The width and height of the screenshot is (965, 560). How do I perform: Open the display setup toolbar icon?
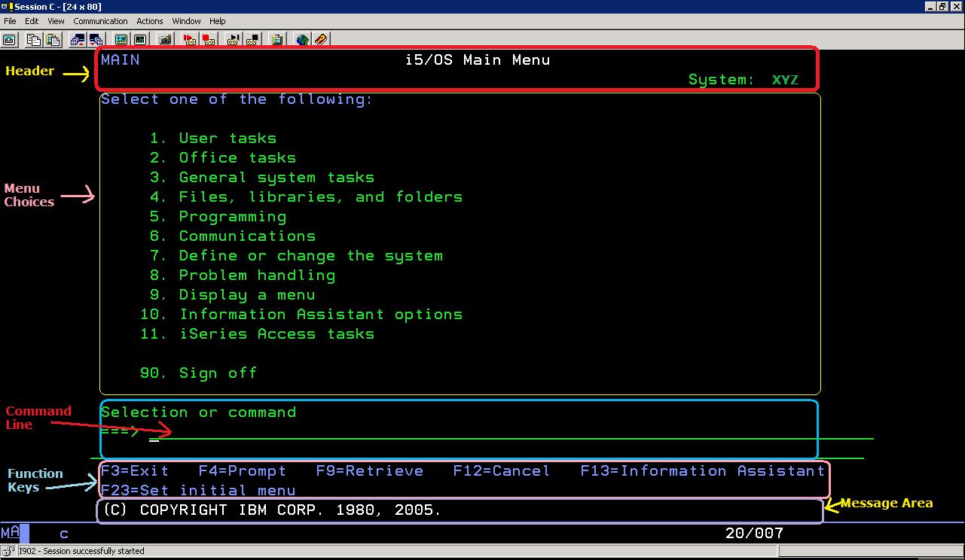(121, 40)
